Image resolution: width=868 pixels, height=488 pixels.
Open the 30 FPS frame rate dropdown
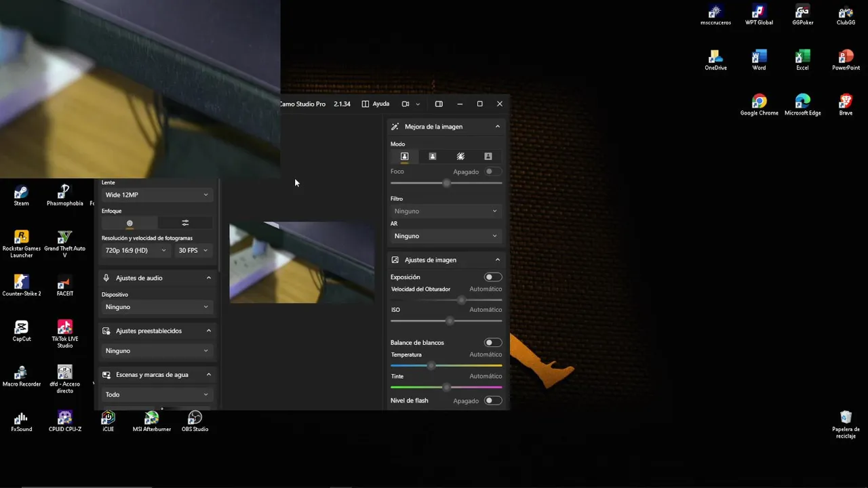coord(193,251)
